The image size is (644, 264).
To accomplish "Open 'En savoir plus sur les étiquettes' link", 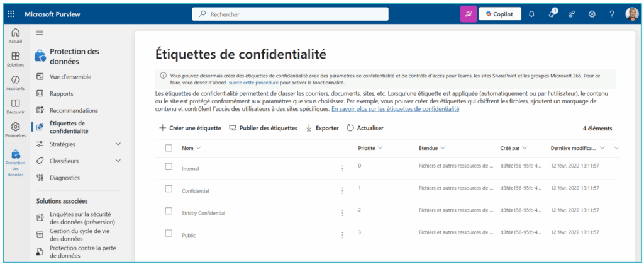I will pyautogui.click(x=395, y=110).
